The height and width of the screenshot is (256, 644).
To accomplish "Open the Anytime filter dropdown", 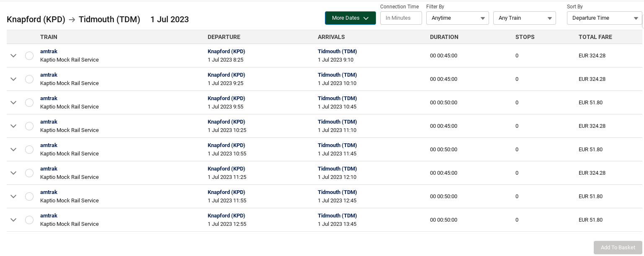I will [457, 18].
